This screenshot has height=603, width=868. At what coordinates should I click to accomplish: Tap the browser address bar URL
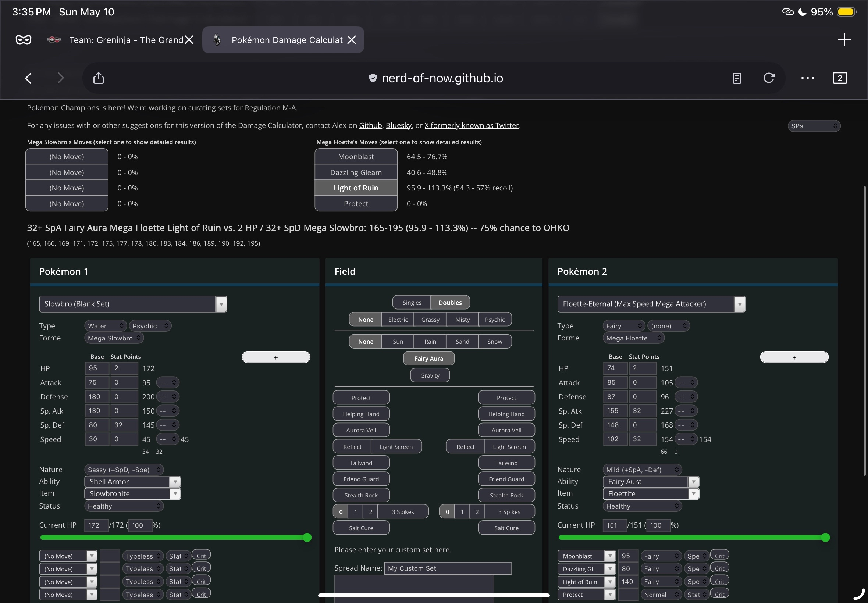click(x=442, y=78)
